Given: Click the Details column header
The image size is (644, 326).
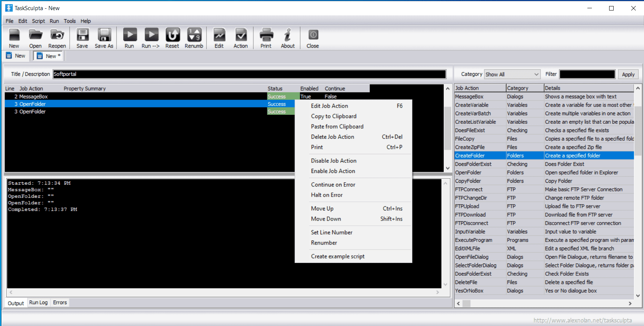Looking at the screenshot, I should tap(589, 88).
